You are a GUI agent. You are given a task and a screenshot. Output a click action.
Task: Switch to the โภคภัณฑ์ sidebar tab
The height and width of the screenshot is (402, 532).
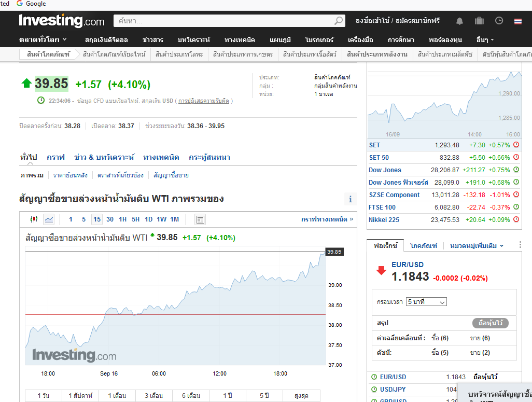pos(424,245)
